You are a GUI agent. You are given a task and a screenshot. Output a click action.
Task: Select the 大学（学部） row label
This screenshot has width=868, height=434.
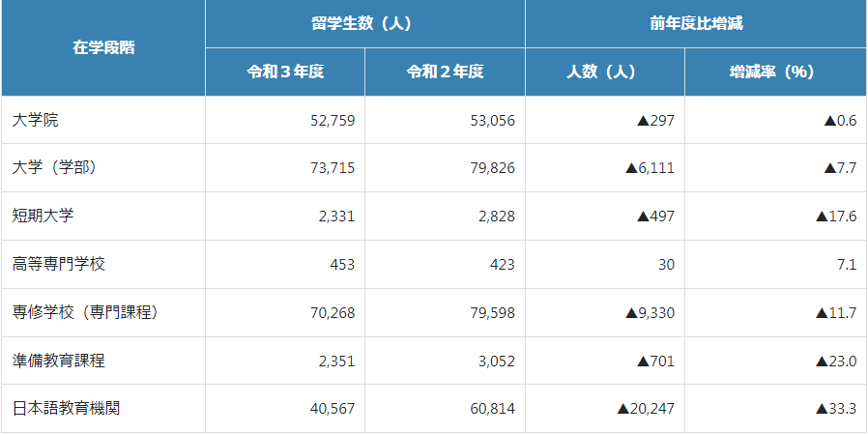[55, 168]
